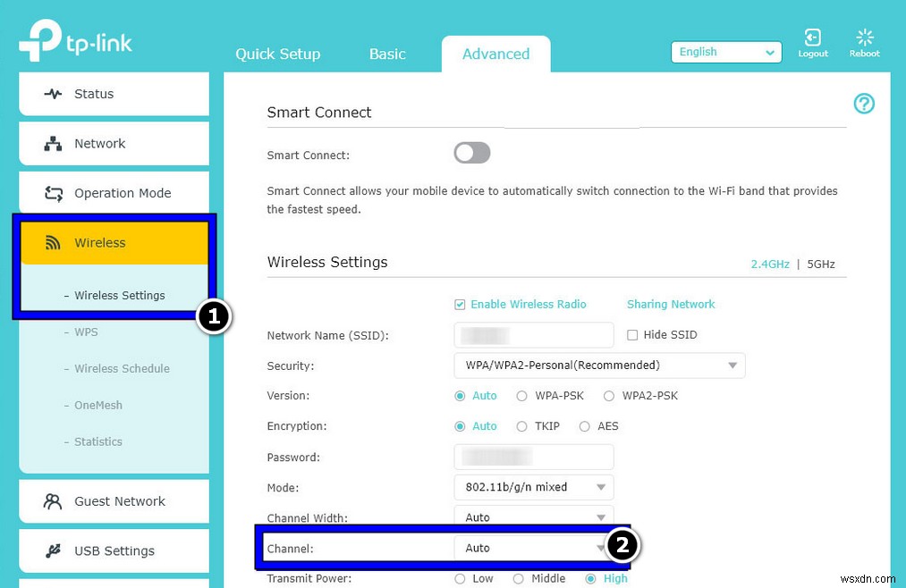Open the help question mark icon
This screenshot has width=906, height=588.
[x=864, y=104]
